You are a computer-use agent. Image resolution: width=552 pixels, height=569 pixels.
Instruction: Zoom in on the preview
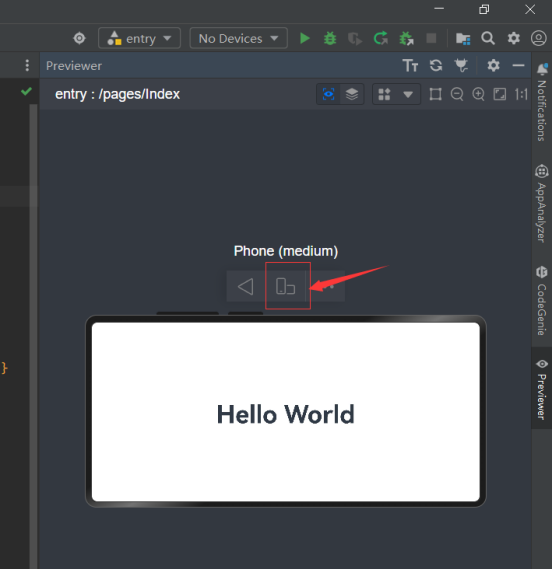pyautogui.click(x=478, y=94)
